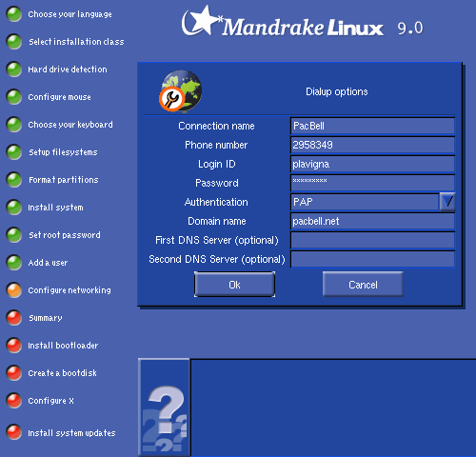
Task: Click the green bullet beside Choose your keyboard
Action: click(14, 125)
